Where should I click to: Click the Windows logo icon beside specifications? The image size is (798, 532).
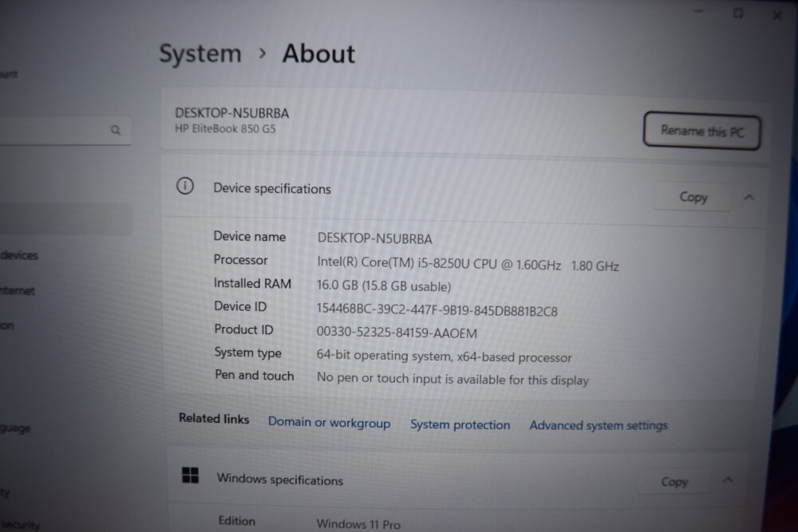click(x=191, y=475)
